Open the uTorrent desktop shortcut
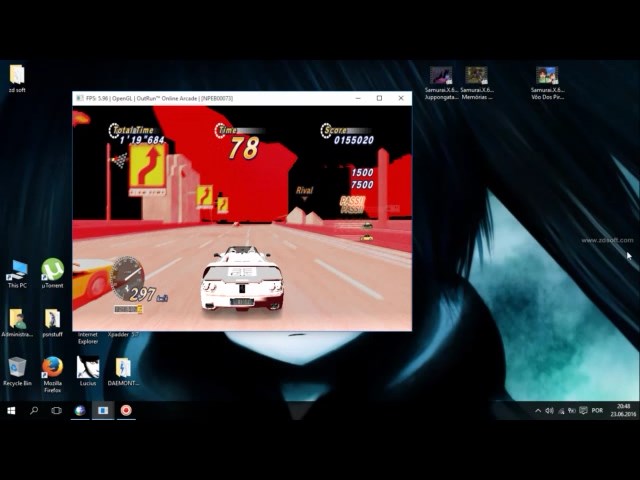Viewport: 640px width, 480px height. click(x=52, y=270)
